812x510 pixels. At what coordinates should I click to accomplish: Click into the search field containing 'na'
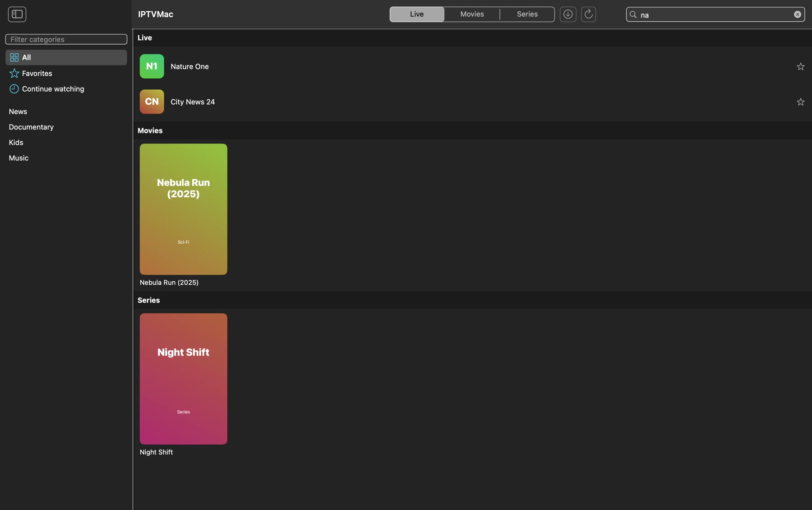[x=715, y=14]
